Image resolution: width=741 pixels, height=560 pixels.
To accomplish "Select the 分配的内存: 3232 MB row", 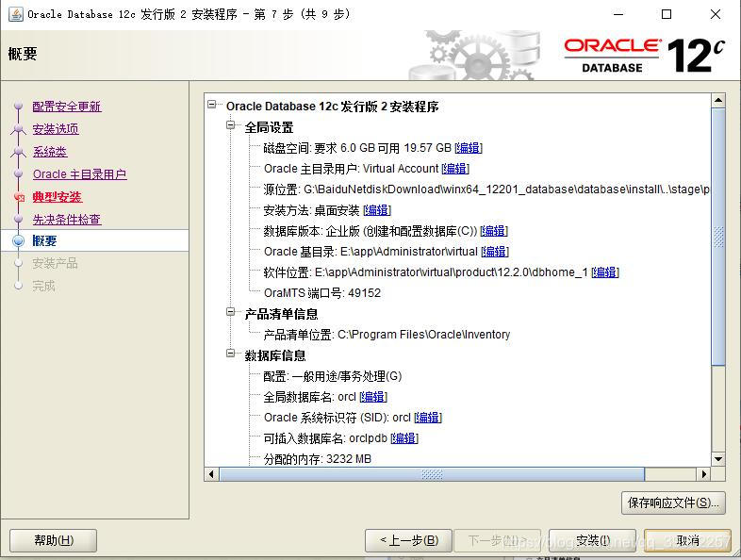I will 318,459.
